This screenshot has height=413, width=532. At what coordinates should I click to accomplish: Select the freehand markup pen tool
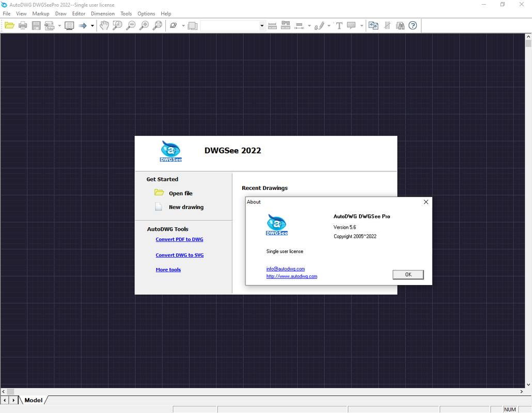[x=319, y=25]
